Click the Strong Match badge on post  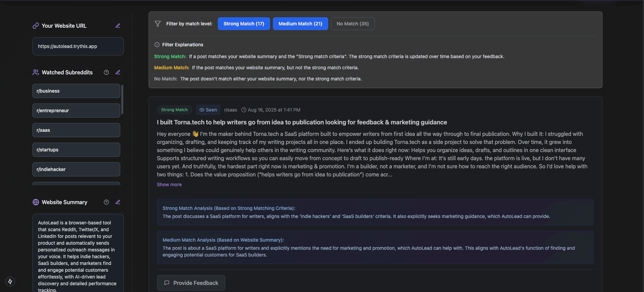pos(174,110)
